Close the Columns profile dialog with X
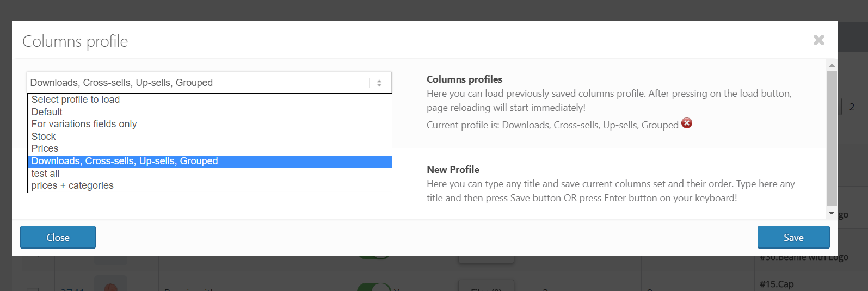The height and width of the screenshot is (291, 868). (818, 40)
